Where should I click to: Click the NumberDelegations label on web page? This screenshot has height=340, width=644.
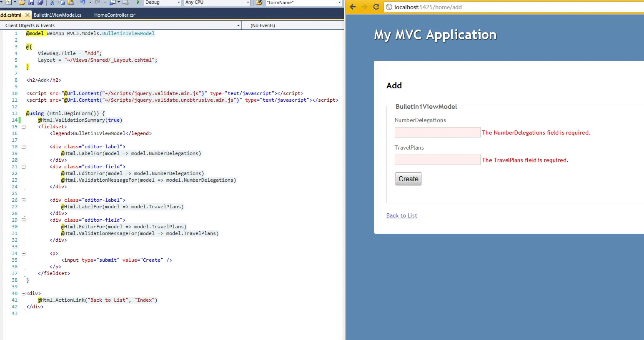pyautogui.click(x=420, y=120)
